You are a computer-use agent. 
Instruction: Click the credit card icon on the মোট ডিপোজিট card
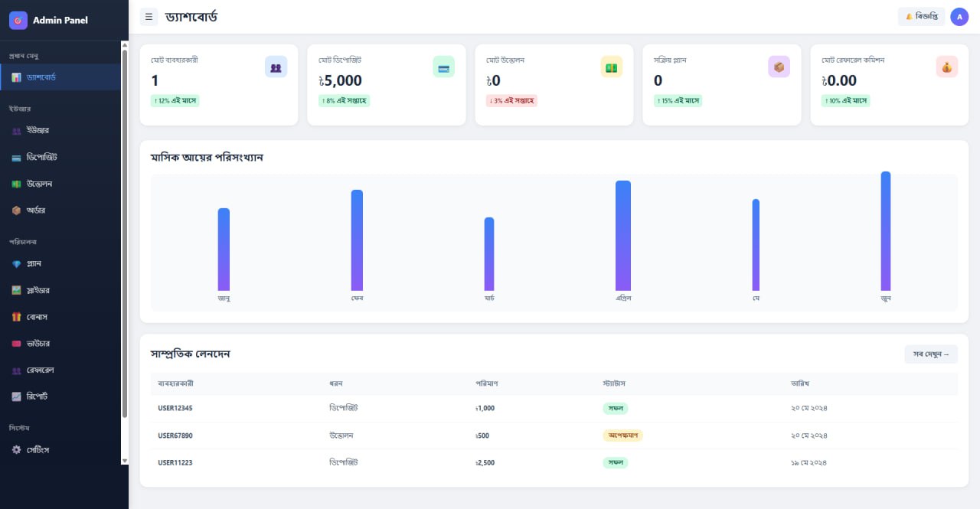tap(443, 67)
